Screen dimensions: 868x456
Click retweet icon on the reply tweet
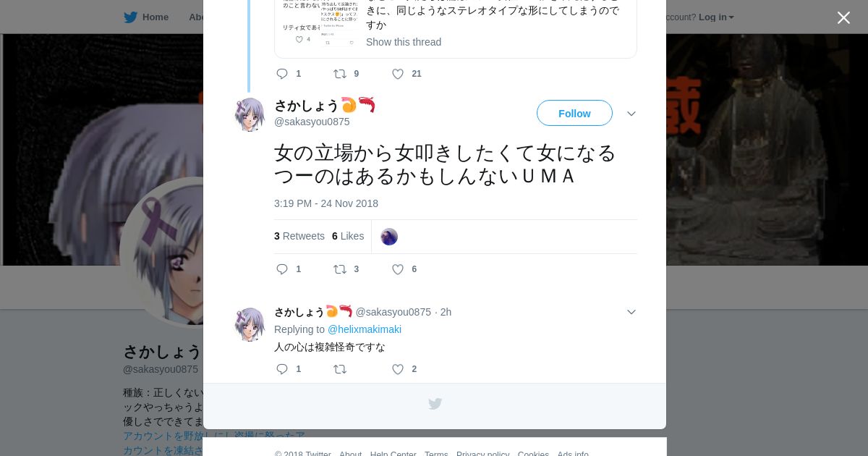coord(339,369)
